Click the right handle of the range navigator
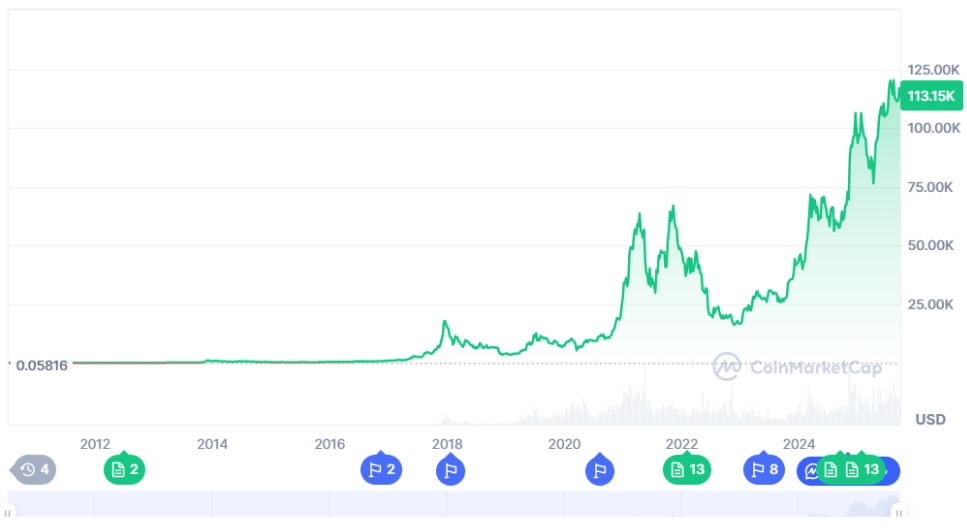This screenshot has width=967, height=530. pyautogui.click(x=898, y=513)
